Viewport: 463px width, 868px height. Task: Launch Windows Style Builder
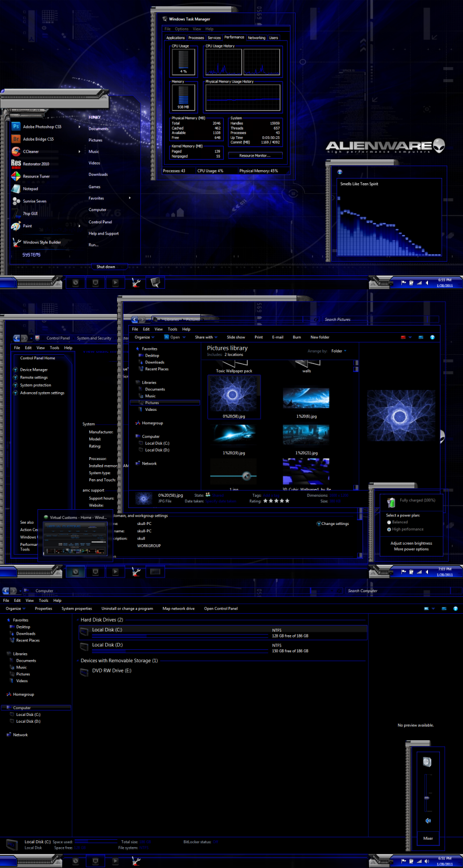[42, 242]
